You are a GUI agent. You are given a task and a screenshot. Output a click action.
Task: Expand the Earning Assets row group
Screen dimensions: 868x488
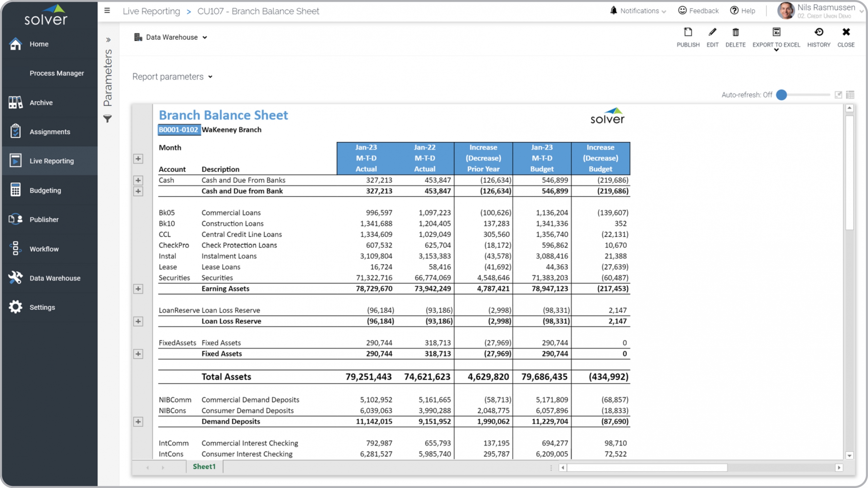pos(138,289)
